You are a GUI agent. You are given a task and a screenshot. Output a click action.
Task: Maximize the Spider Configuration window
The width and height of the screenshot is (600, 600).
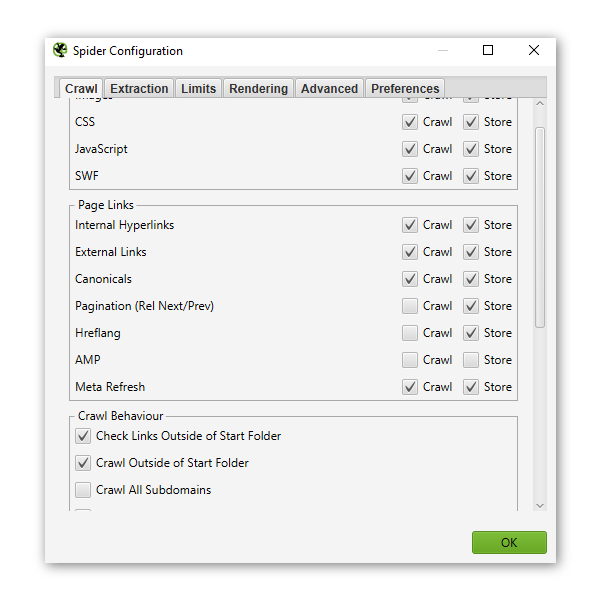tap(488, 51)
